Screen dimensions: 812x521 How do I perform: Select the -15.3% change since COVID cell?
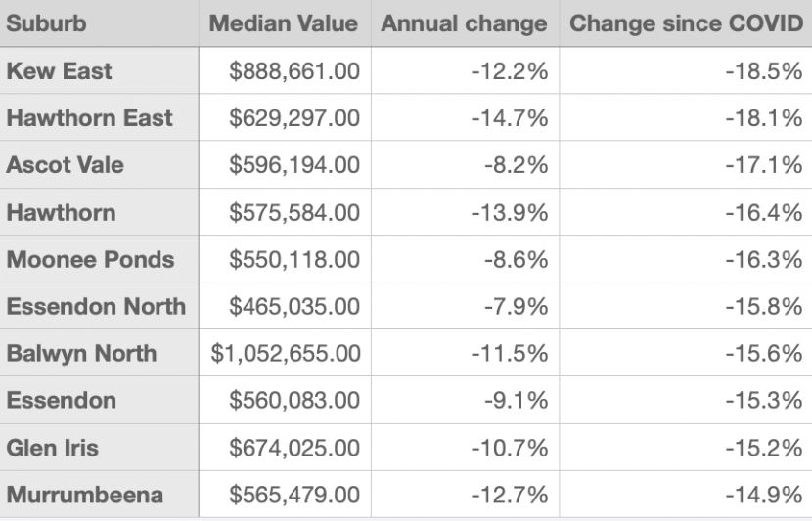point(763,401)
